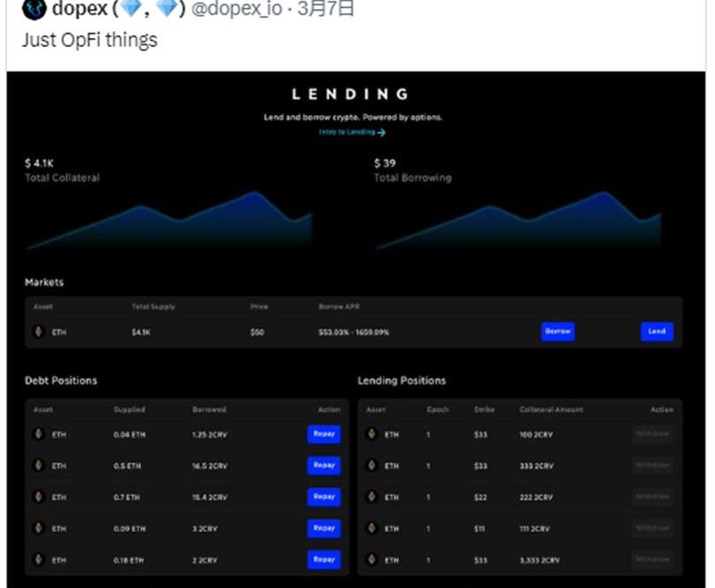The height and width of the screenshot is (588, 715).
Task: Open the dopex display name
Action: tap(118, 8)
